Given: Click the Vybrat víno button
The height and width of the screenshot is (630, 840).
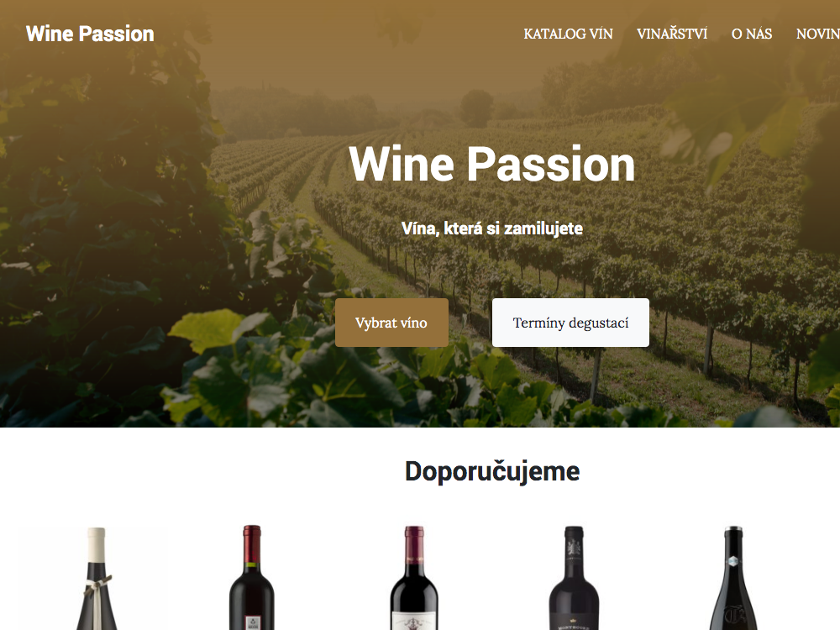Looking at the screenshot, I should [x=391, y=323].
